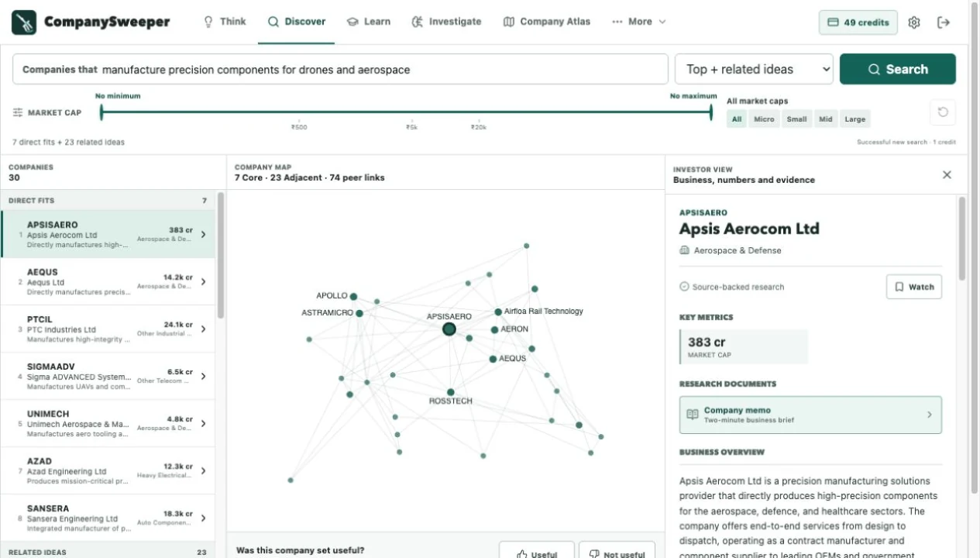
Task: Select Aequs Ltd in the companies list
Action: point(108,282)
